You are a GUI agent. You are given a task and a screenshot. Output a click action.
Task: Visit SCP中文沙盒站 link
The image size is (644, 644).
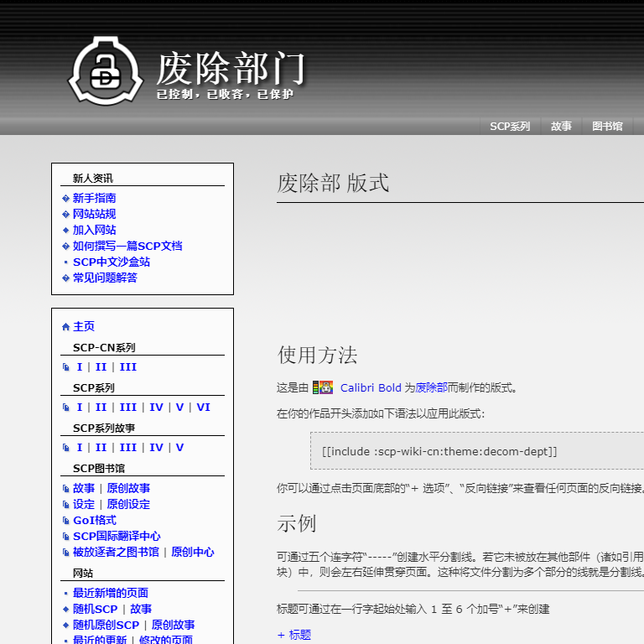tap(111, 262)
